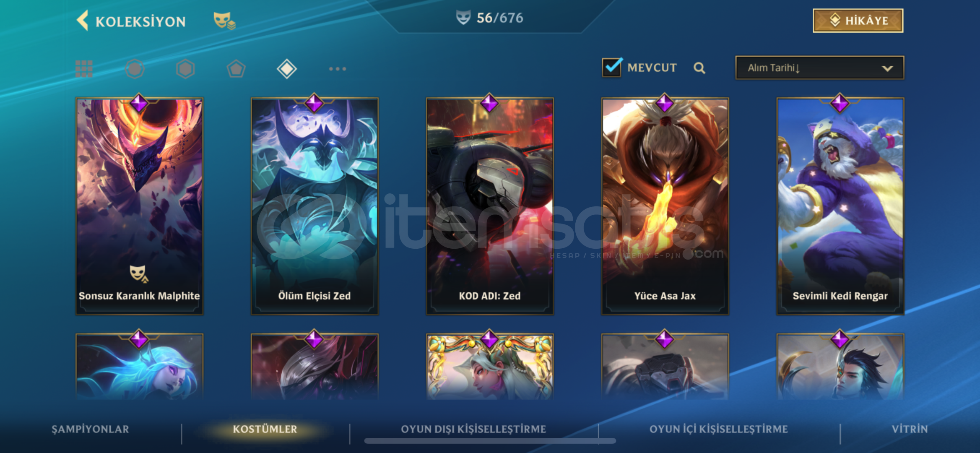
Task: Expand the Alım Tarihi sort dropdown
Action: pos(819,68)
